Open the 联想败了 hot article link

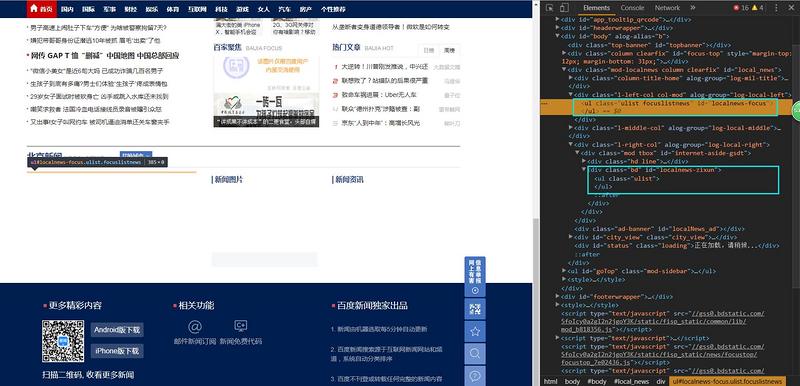384,81
